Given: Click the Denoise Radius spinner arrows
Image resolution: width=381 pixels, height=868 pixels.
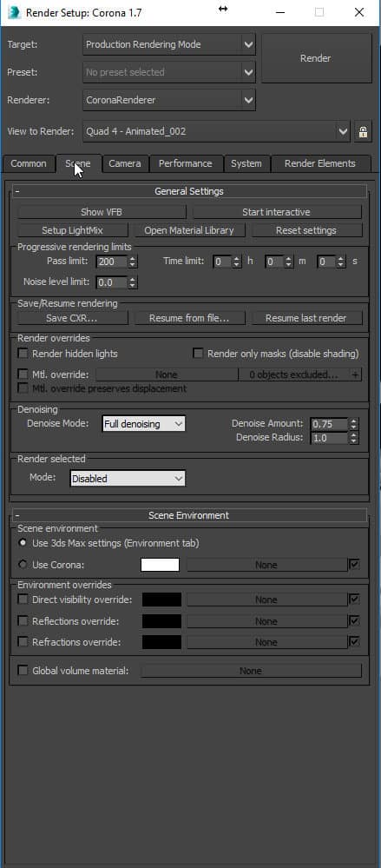Looking at the screenshot, I should click(x=354, y=438).
